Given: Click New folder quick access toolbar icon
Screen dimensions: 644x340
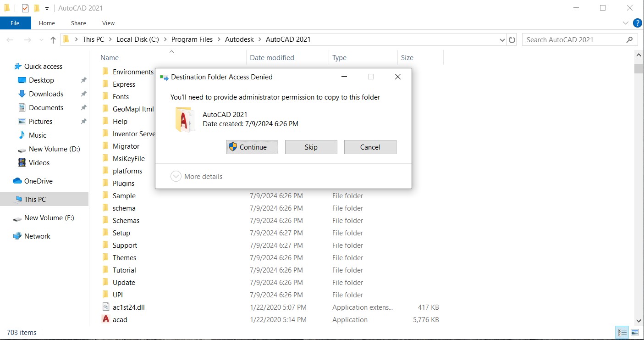Looking at the screenshot, I should point(37,8).
